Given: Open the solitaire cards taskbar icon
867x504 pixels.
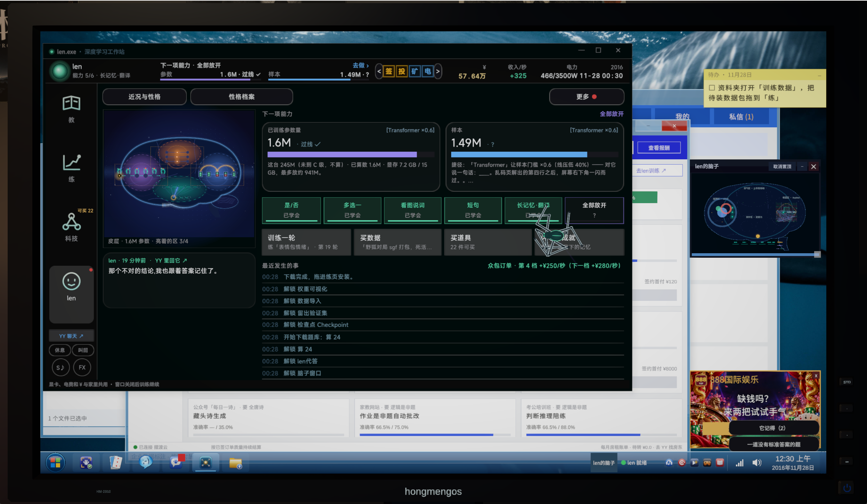Looking at the screenshot, I should coord(116,463).
